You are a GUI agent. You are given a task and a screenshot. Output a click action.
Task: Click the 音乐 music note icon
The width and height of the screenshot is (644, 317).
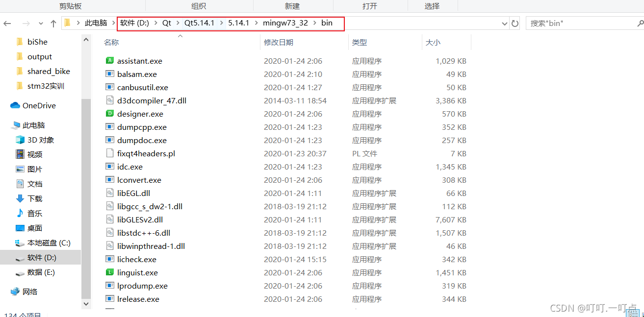click(20, 213)
